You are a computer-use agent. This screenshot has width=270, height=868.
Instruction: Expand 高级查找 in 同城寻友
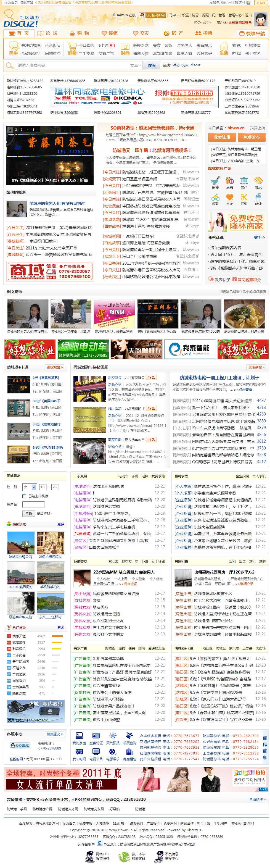point(45,513)
